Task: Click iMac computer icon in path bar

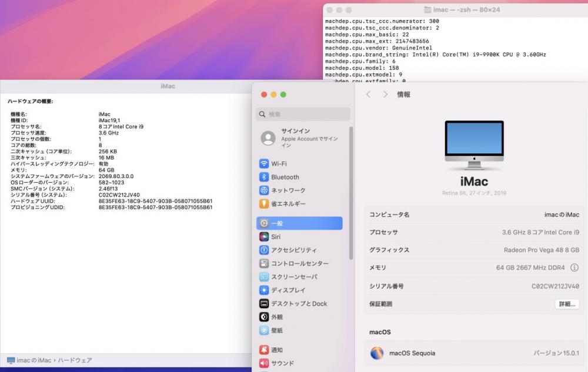Action: pos(11,360)
